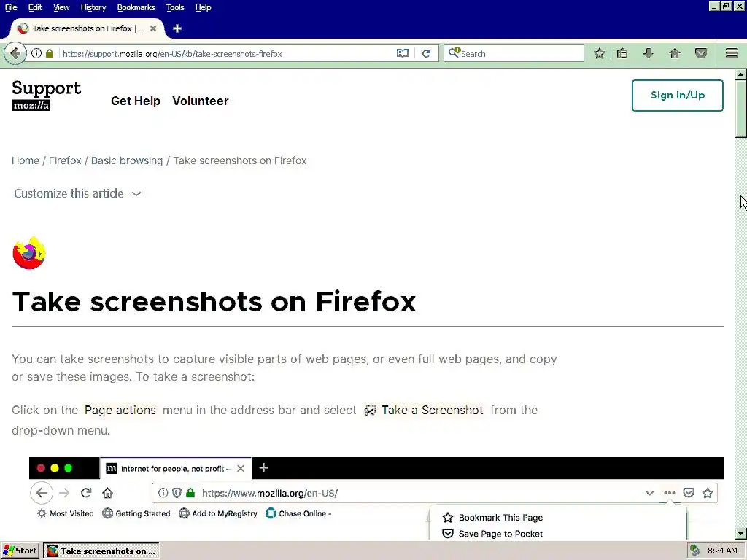Open the History menu
The height and width of the screenshot is (560, 747).
93,7
